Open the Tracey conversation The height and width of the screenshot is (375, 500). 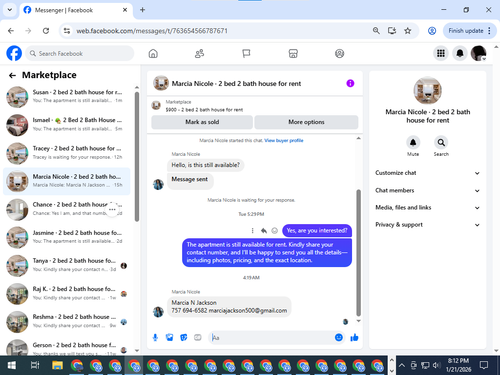pos(67,153)
